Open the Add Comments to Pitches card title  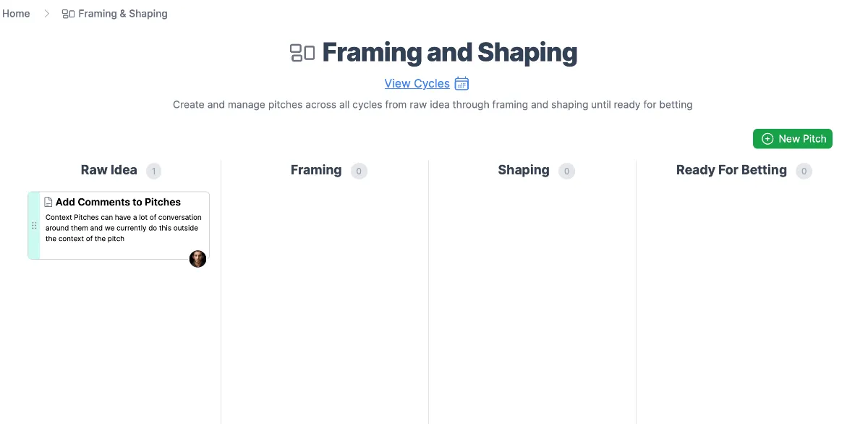(x=118, y=202)
